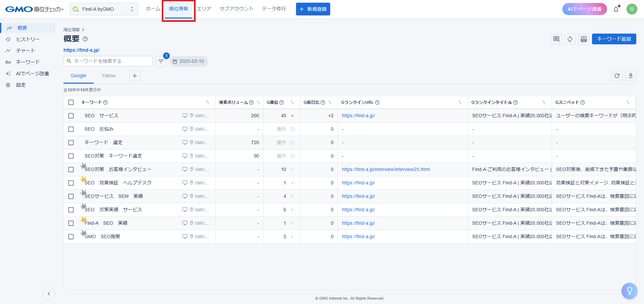This screenshot has width=644, height=304.
Task: Add a new search engine tab
Action: pos(135,76)
